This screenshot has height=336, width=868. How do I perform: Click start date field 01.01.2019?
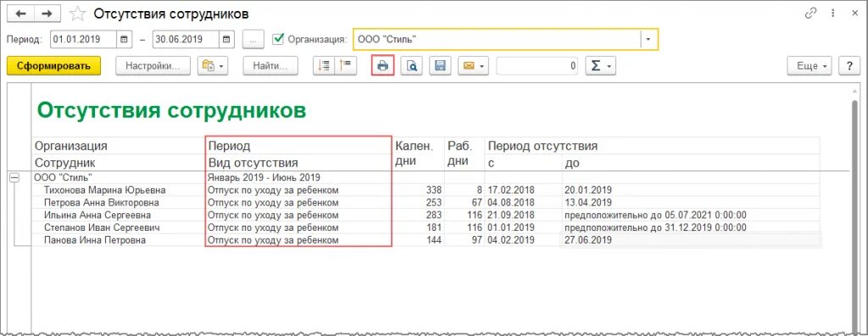[x=84, y=39]
